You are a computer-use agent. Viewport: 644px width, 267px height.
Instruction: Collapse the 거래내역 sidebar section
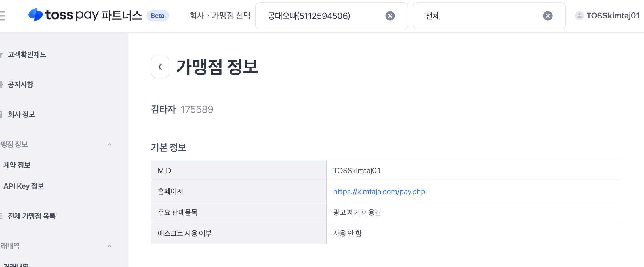tap(110, 246)
